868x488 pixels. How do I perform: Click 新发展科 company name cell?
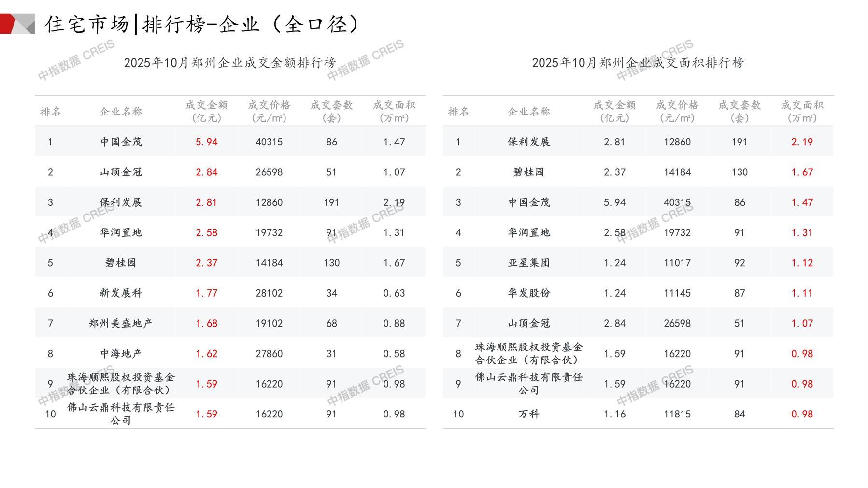coord(121,293)
